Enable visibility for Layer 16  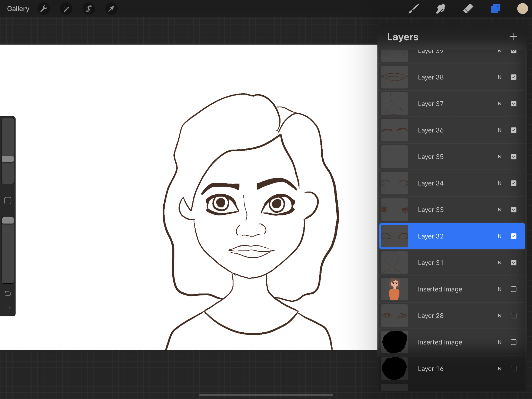(x=513, y=368)
